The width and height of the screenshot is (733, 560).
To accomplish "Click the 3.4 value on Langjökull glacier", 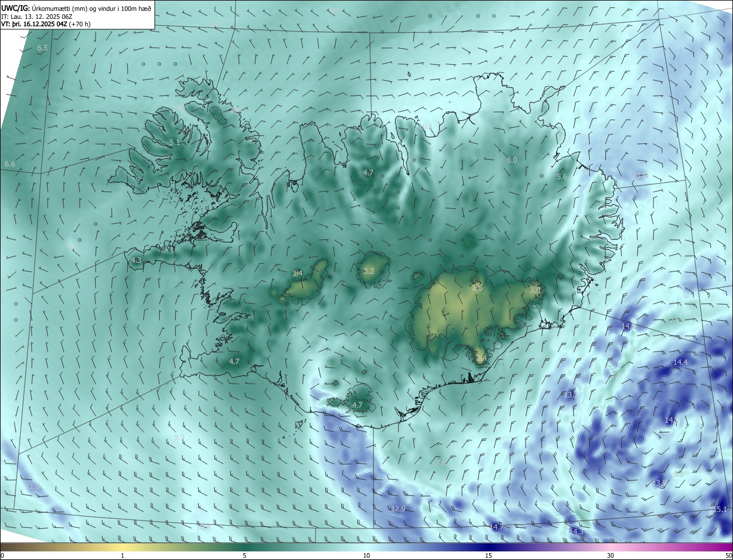I will [x=297, y=274].
